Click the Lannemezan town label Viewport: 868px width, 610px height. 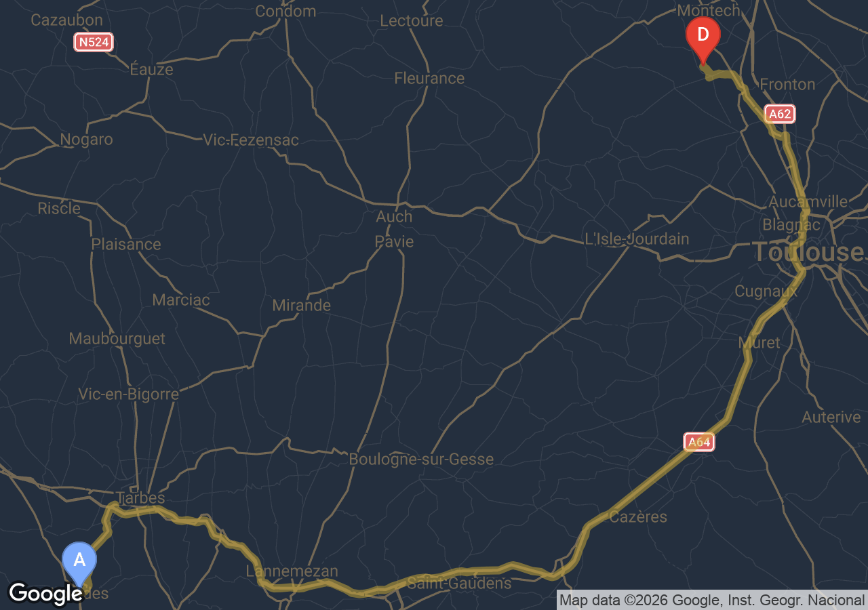pyautogui.click(x=292, y=571)
